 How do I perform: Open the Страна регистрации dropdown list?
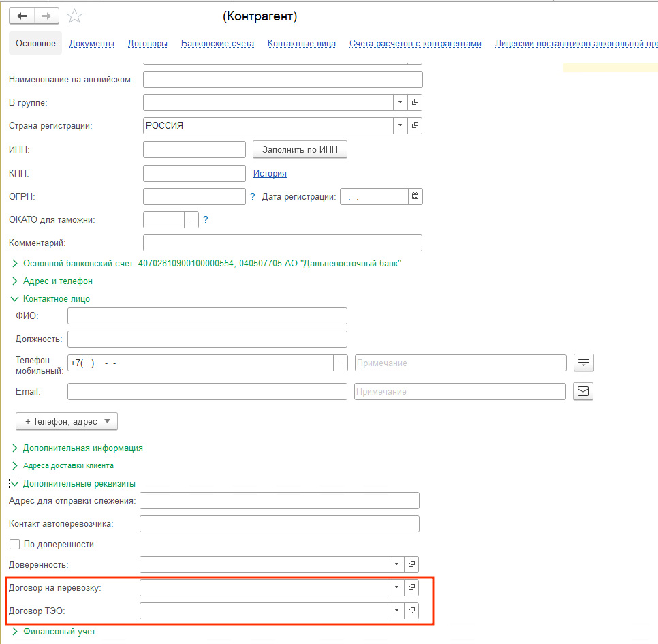401,125
